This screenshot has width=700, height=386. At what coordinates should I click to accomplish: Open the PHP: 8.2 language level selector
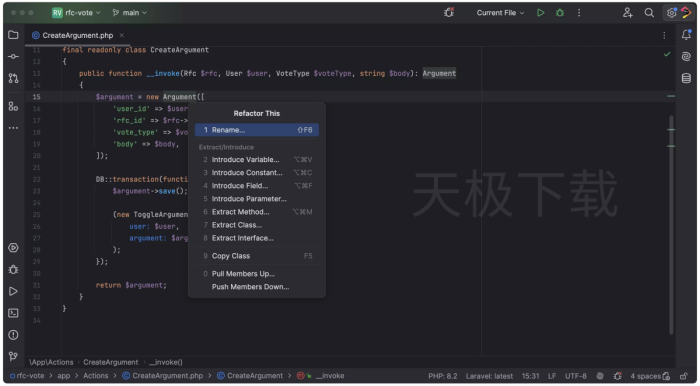pyautogui.click(x=443, y=376)
